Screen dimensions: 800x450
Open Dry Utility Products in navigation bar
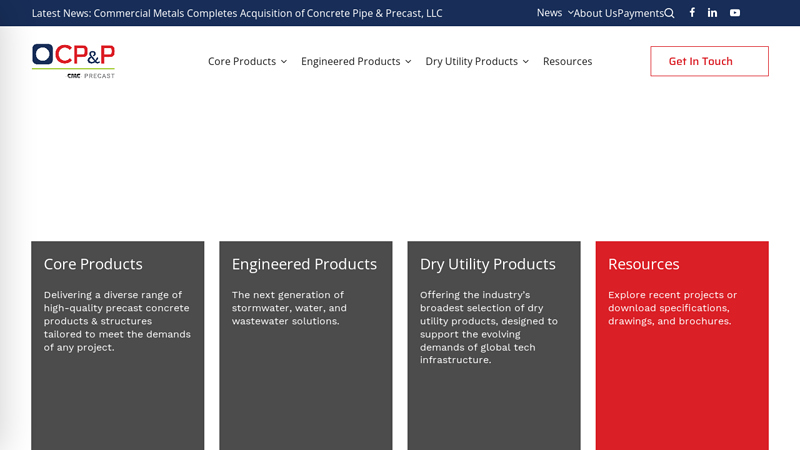tap(471, 61)
